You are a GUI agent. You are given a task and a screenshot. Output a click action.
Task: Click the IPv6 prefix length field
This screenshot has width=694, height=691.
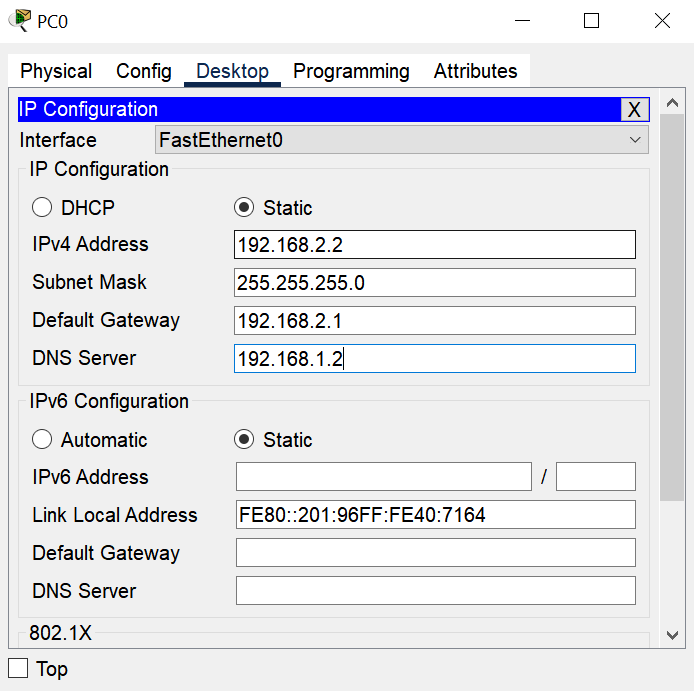pyautogui.click(x=596, y=476)
